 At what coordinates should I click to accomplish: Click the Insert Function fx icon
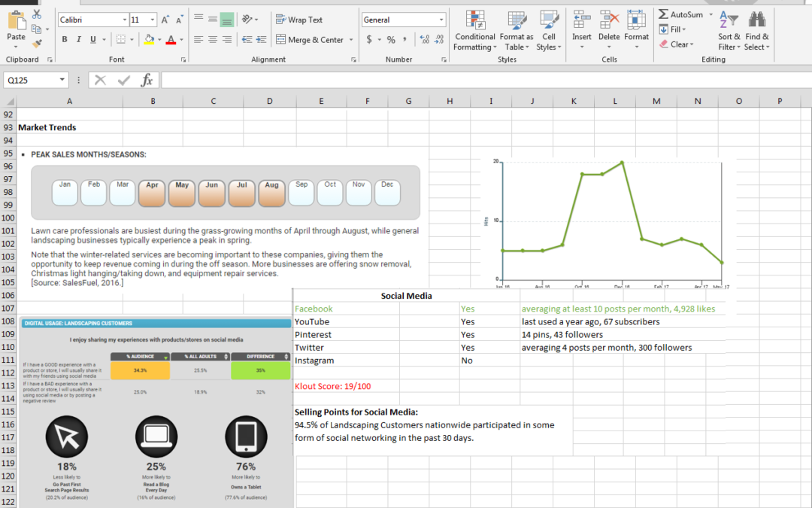click(147, 80)
